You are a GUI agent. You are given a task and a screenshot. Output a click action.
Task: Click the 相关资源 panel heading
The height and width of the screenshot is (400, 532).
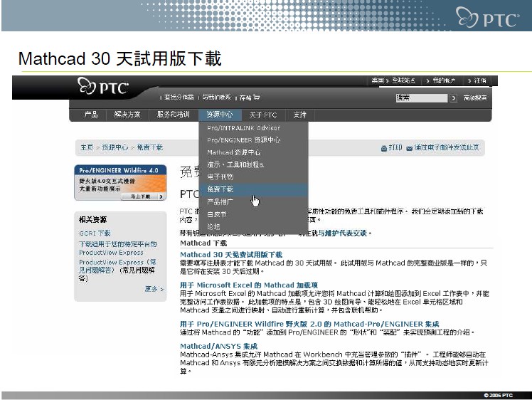[92, 220]
